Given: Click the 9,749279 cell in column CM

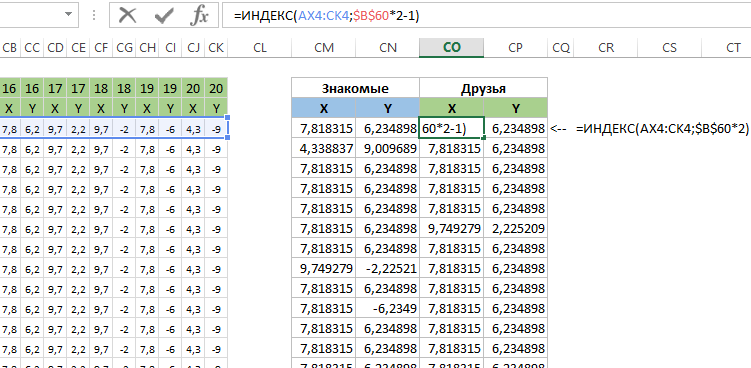Looking at the screenshot, I should [x=324, y=269].
